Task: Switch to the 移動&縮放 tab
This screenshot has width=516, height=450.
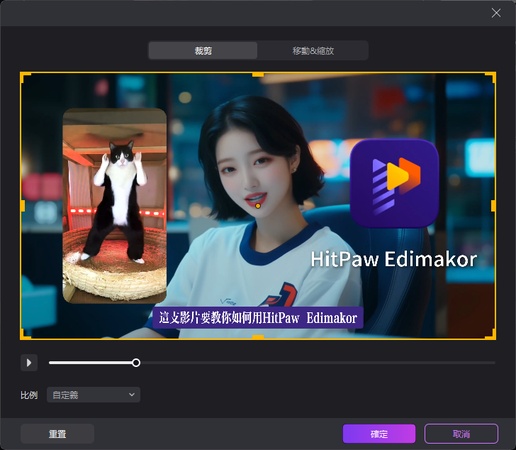Action: click(313, 51)
